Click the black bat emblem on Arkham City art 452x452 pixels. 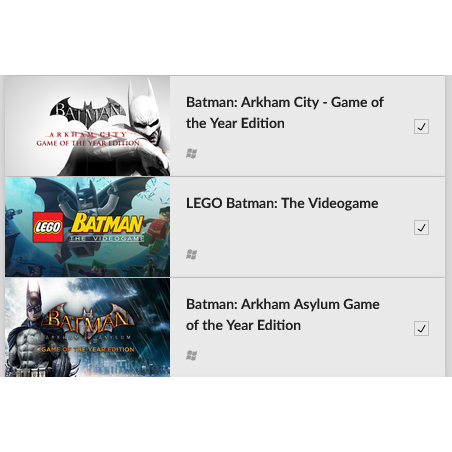[87, 112]
